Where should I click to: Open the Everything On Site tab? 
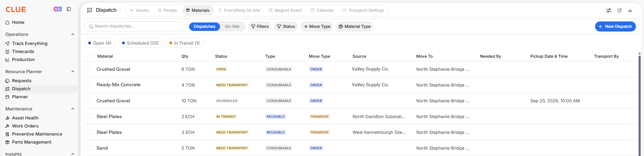[x=239, y=10]
